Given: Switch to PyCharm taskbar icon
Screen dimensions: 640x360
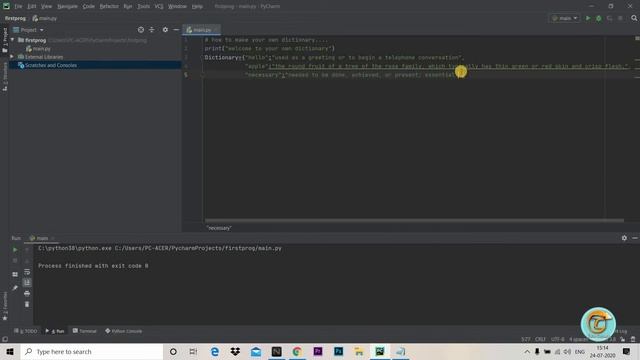Looking at the screenshot, I should point(380,351).
